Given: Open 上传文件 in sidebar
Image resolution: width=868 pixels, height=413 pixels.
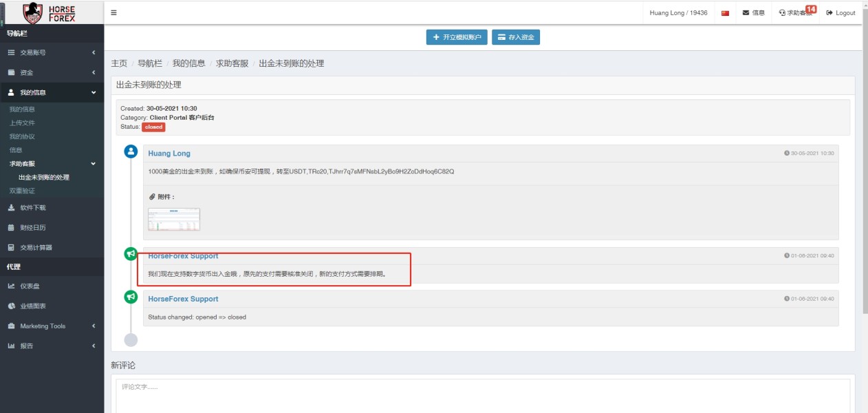Looking at the screenshot, I should tap(22, 123).
